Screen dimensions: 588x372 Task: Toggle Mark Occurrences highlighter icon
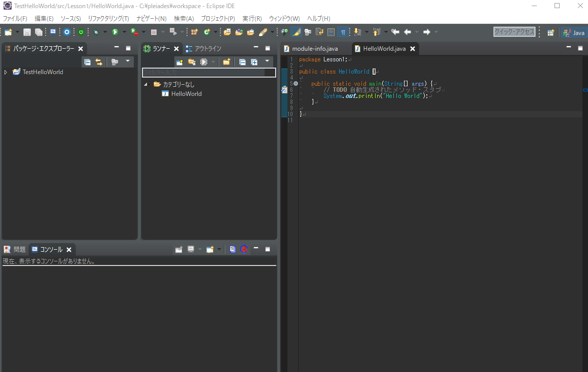(296, 32)
